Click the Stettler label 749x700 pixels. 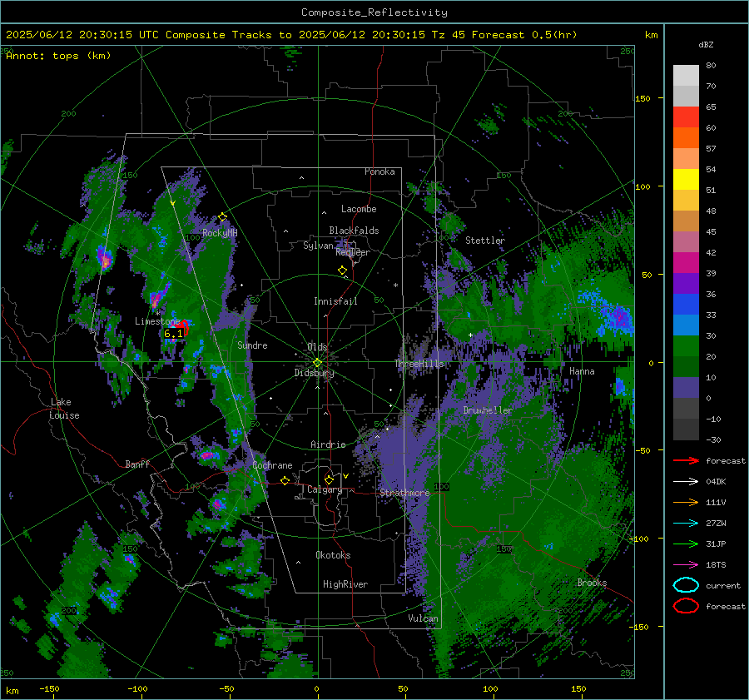485,241
